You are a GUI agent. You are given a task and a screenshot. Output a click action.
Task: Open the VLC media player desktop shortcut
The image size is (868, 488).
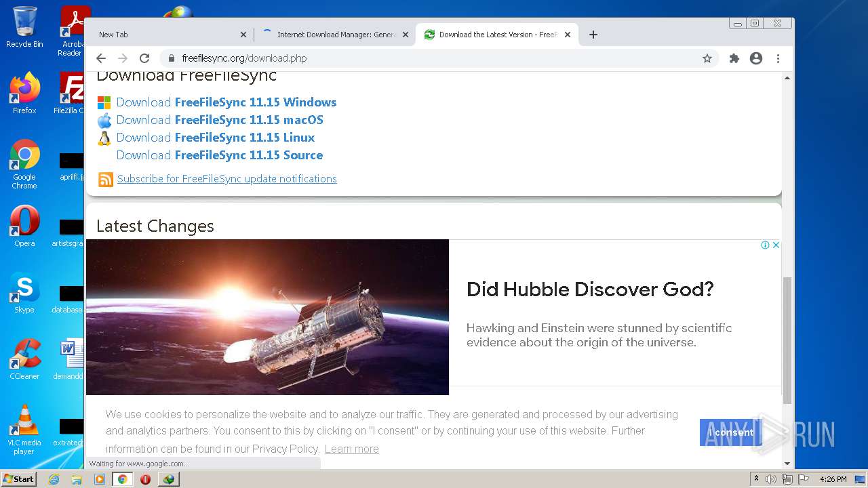24,430
